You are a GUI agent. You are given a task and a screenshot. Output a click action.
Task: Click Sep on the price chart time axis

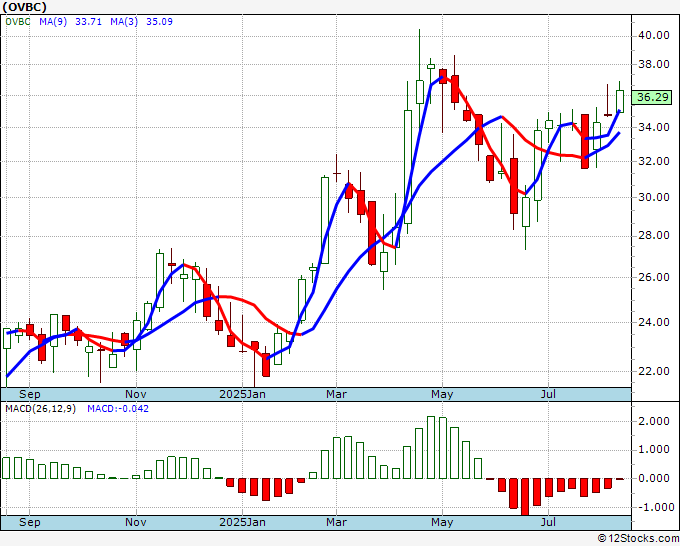tap(29, 394)
